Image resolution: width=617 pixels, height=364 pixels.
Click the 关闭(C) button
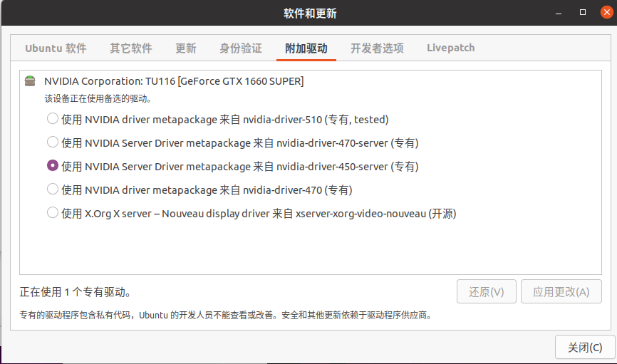585,347
